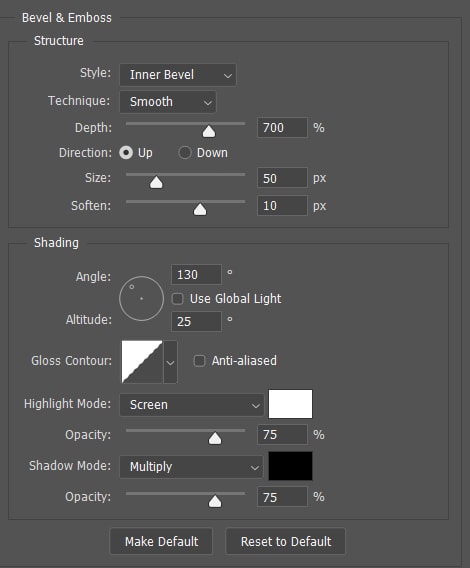
Task: Enable the Anti-aliased checkbox
Action: pyautogui.click(x=199, y=361)
